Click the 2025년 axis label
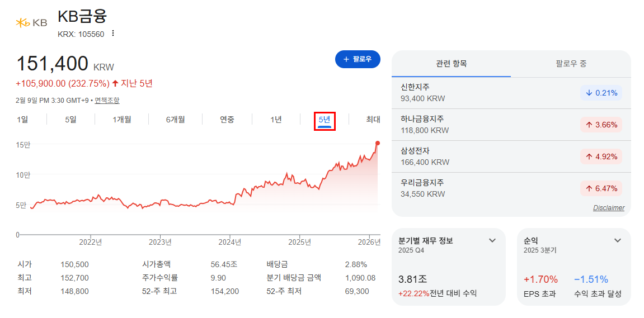 (x=300, y=242)
